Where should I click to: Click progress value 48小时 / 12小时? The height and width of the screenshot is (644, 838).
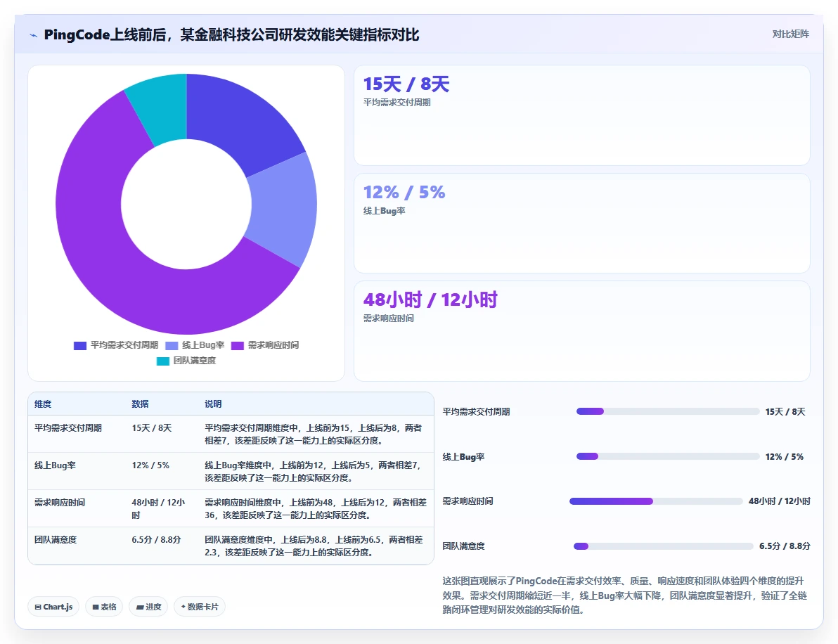pyautogui.click(x=779, y=501)
